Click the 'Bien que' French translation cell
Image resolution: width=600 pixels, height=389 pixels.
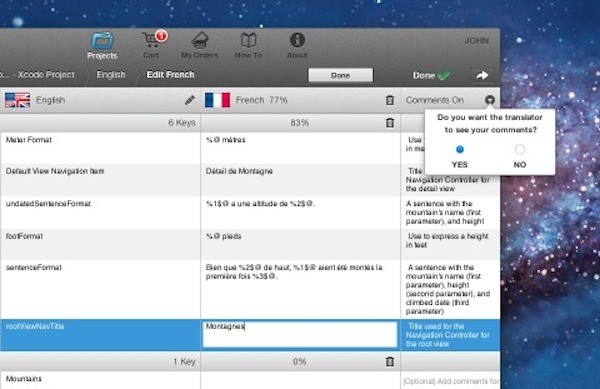[300, 290]
